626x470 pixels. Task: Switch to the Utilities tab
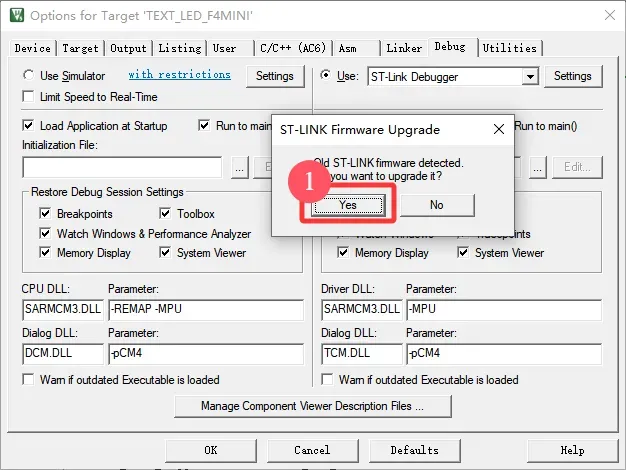coord(509,48)
